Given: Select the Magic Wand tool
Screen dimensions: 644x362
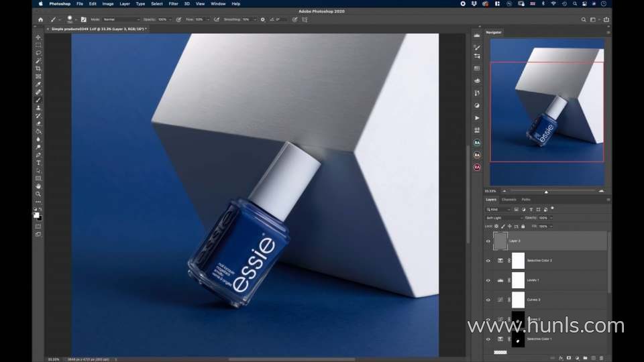Looking at the screenshot, I should 38,61.
